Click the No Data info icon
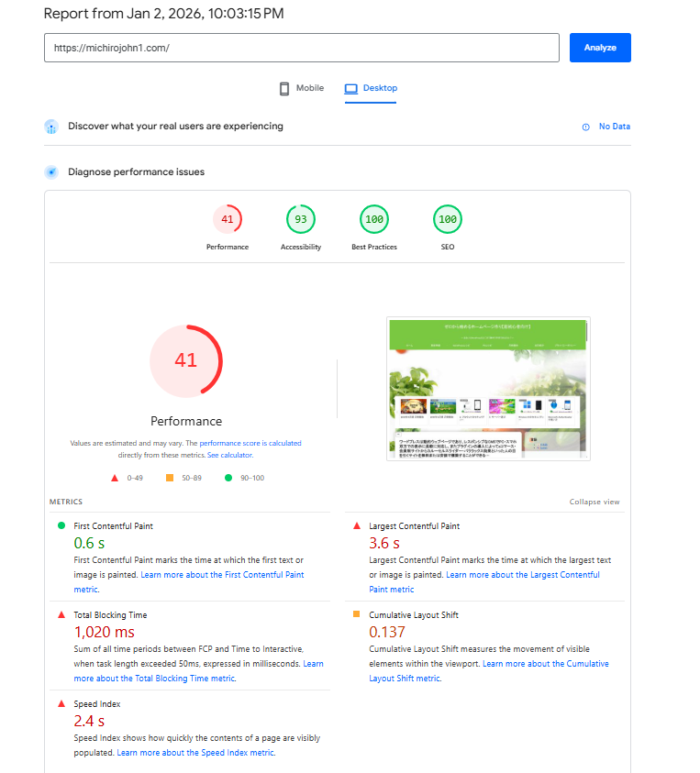This screenshot has width=700, height=773. (x=585, y=127)
